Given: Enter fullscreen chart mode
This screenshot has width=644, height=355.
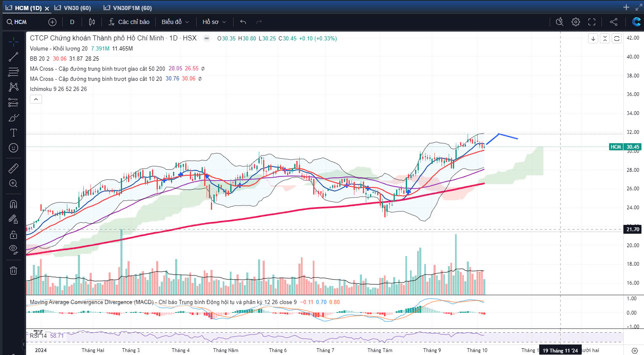Looking at the screenshot, I should (592, 22).
